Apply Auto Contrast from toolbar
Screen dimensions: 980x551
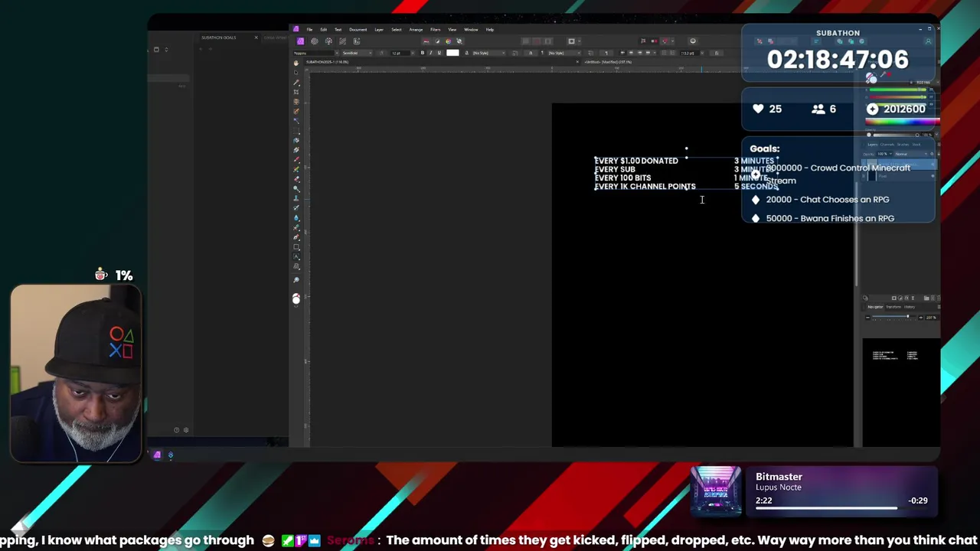[437, 41]
